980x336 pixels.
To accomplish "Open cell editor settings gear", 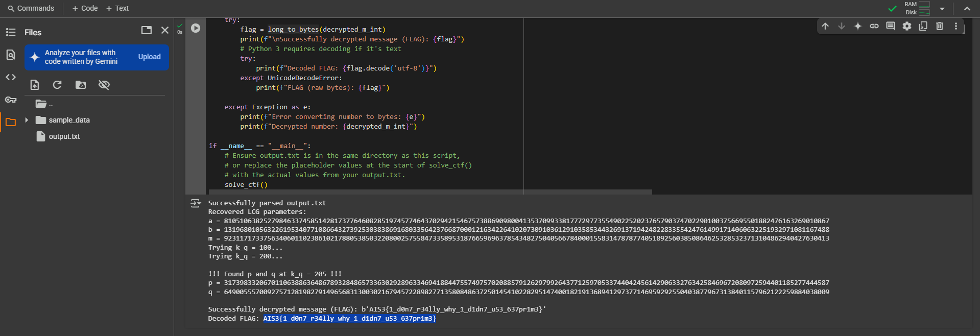I will pyautogui.click(x=906, y=26).
